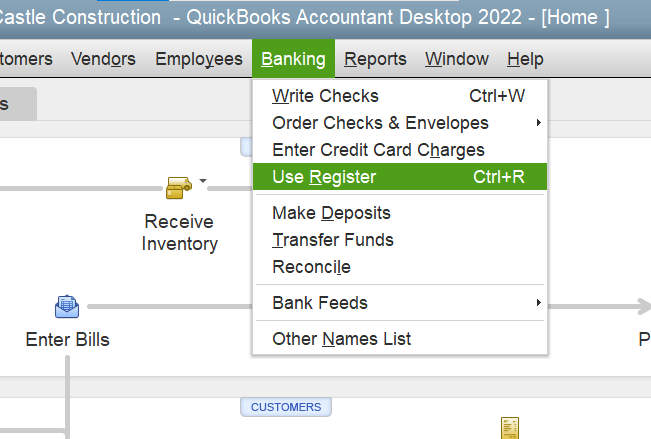Expand the Order Checks & Envelopes submenu arrow
This screenshot has width=651, height=439.
coord(538,123)
